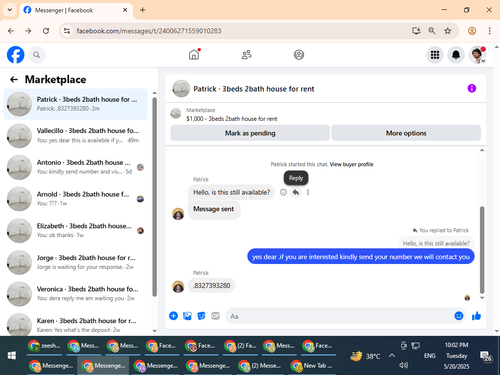Open the taskbar notification center

(x=485, y=356)
